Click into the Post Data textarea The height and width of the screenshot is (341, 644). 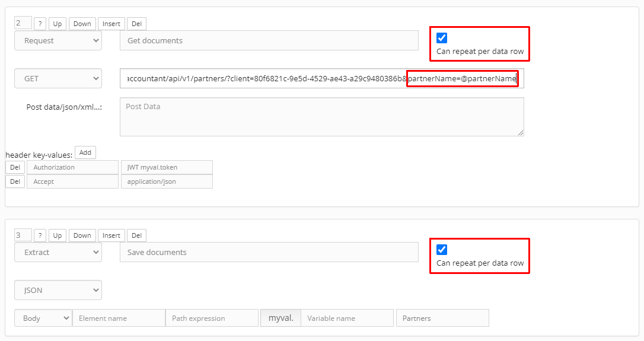coord(321,117)
